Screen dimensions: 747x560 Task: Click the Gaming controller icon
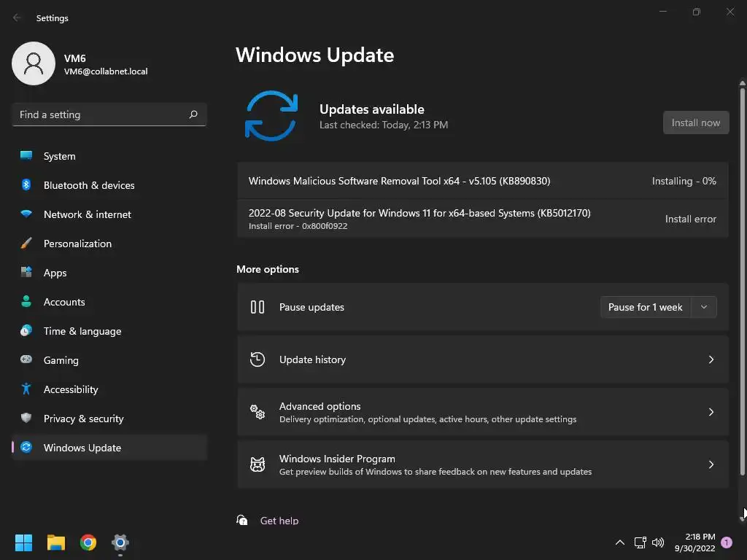pyautogui.click(x=26, y=360)
